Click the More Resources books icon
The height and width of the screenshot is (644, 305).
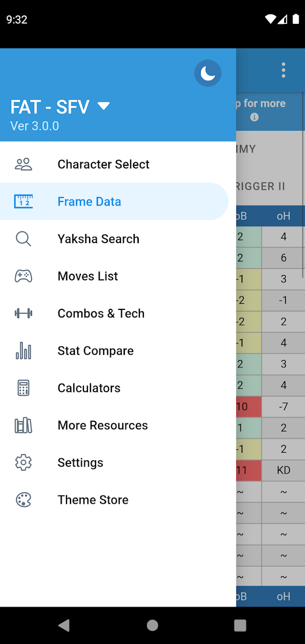(23, 425)
